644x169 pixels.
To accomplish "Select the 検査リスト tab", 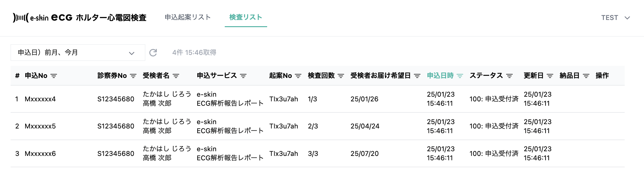I will pos(246,17).
